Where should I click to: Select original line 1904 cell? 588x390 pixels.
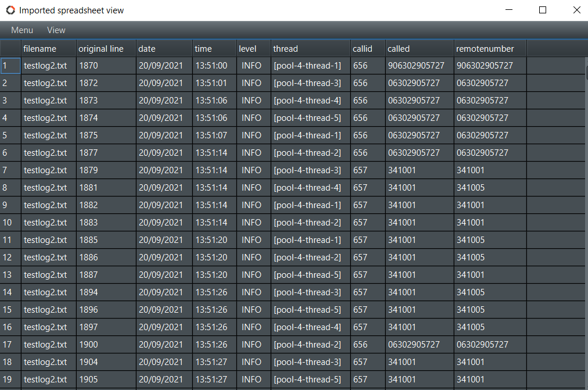coord(106,362)
